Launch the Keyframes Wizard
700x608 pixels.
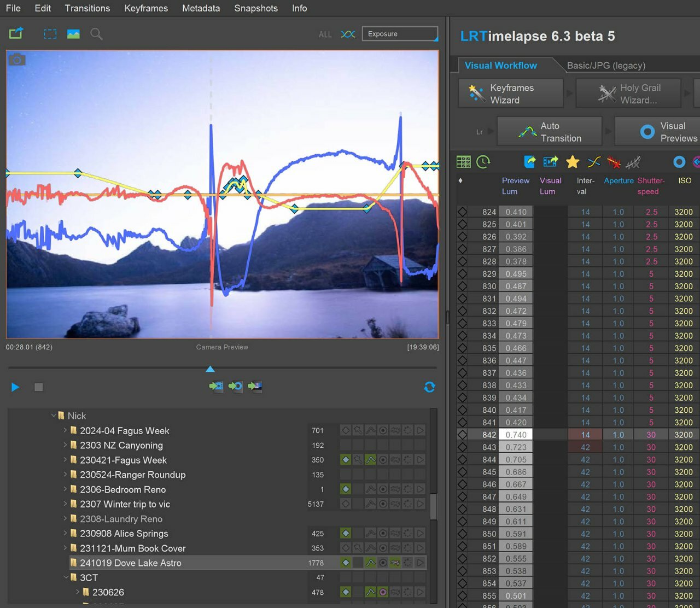511,93
